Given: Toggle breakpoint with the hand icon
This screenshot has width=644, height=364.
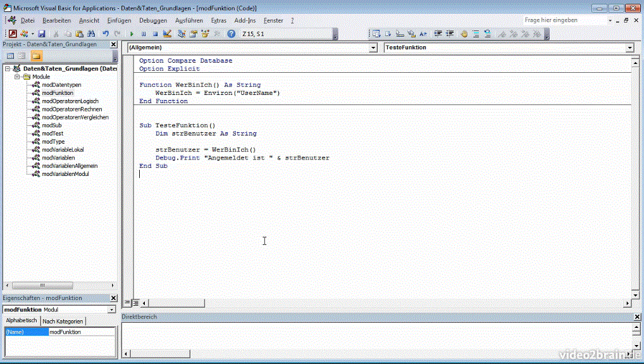Looking at the screenshot, I should point(464,34).
